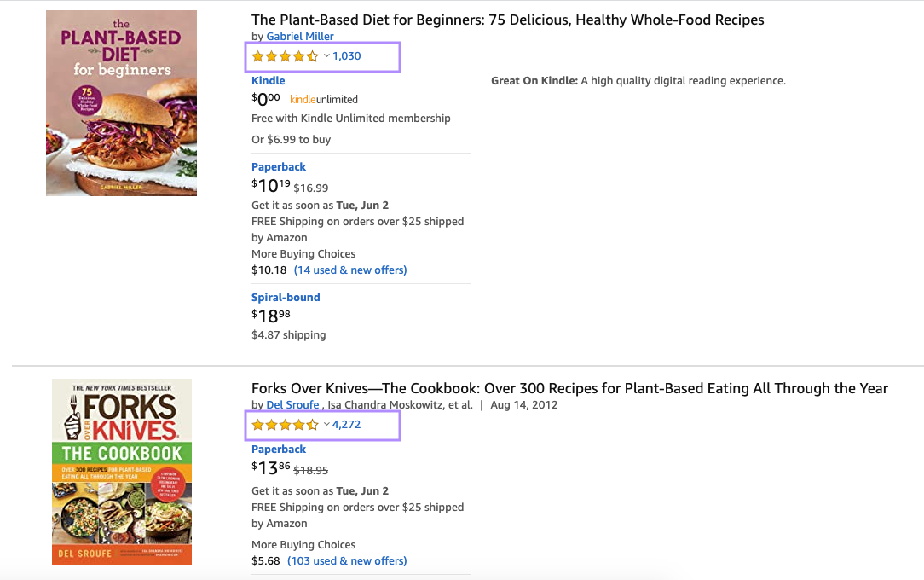
Task: Open the 4,272 customer reviews link
Action: 347,425
